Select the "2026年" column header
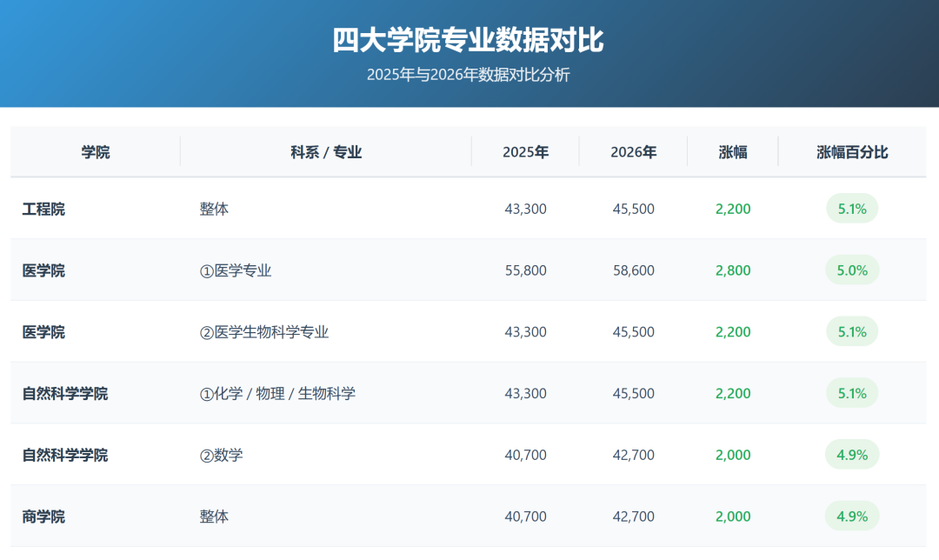Screen dimensions: 939x560 (633, 152)
